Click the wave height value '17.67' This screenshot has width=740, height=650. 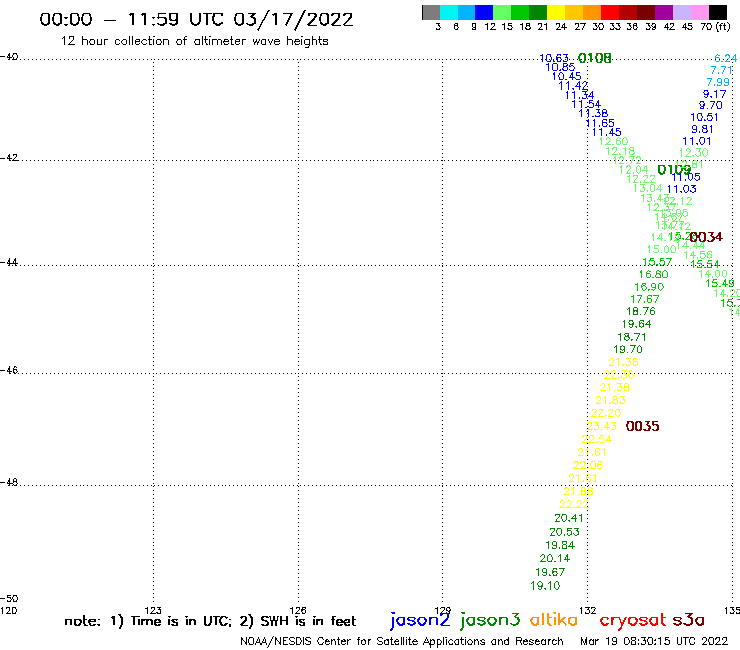point(645,299)
